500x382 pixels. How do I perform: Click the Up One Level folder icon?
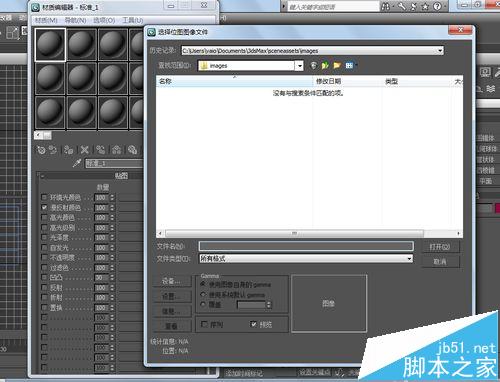[325, 65]
